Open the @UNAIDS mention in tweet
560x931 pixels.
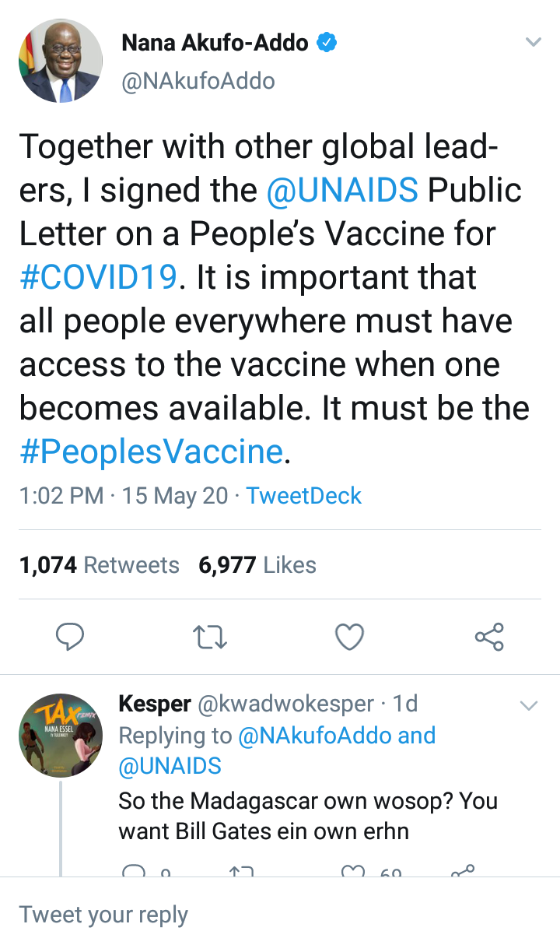tap(342, 191)
